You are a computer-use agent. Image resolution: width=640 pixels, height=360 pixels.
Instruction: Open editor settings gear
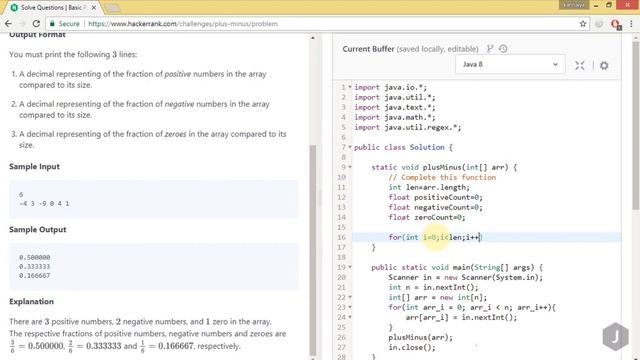point(604,65)
